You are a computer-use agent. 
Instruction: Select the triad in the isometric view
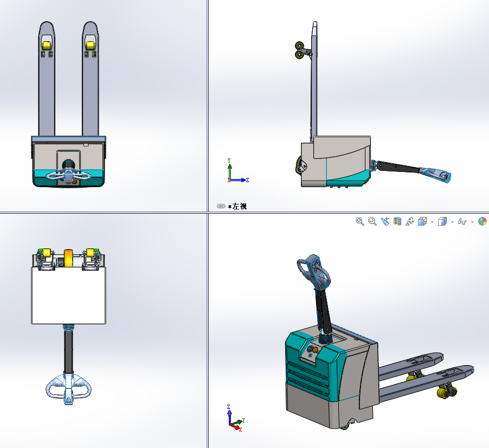coord(236,418)
